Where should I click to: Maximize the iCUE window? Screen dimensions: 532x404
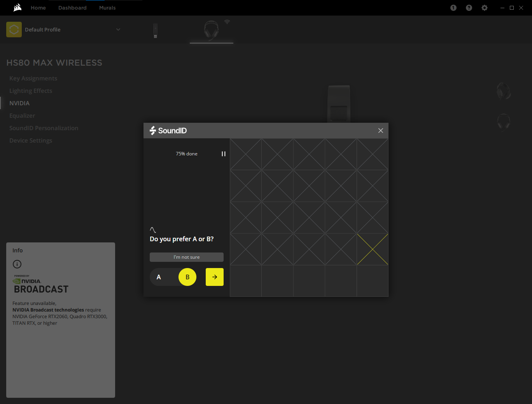click(x=512, y=8)
